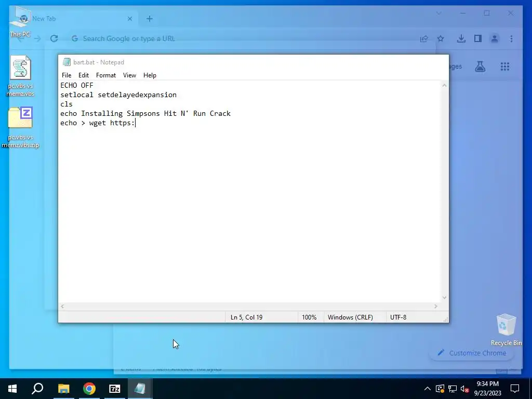Click 'UTF-8' encoding in status bar
Image resolution: width=532 pixels, height=399 pixels.
click(398, 317)
